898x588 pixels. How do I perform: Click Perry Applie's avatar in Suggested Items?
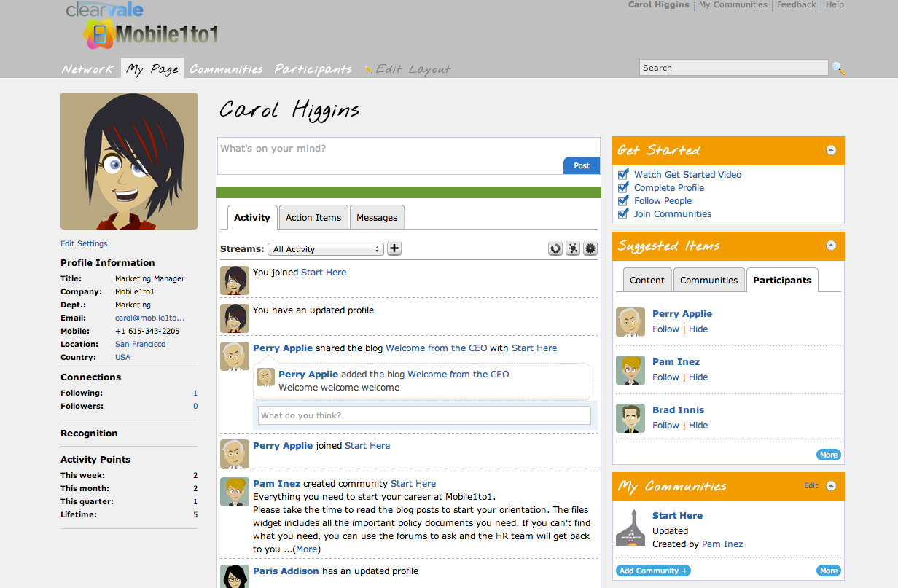click(x=630, y=322)
